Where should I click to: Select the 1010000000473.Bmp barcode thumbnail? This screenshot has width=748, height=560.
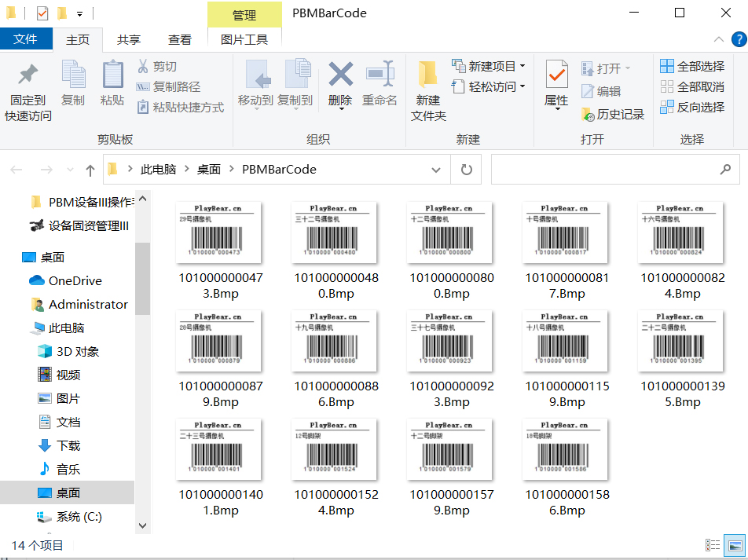[218, 232]
